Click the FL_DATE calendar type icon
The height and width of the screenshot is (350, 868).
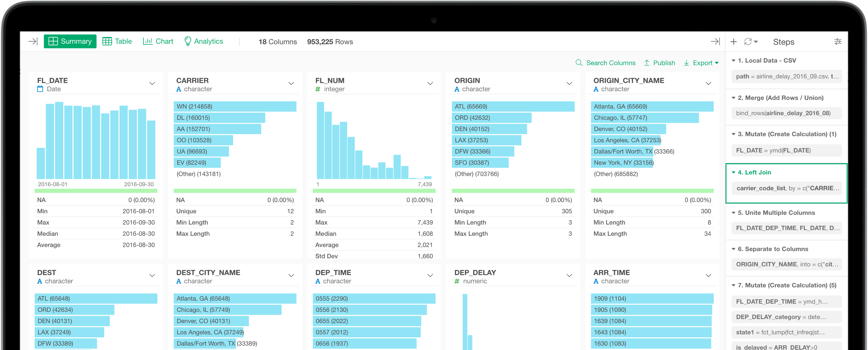tap(40, 89)
